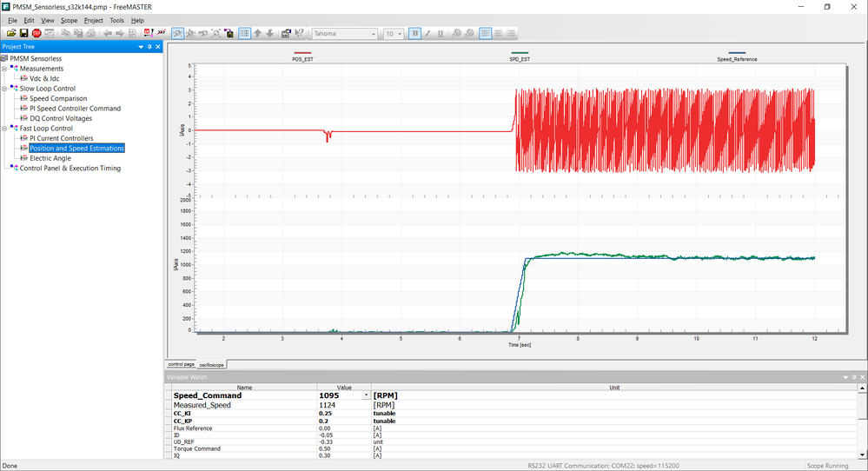868x471 pixels.
Task: Toggle underline text formatting
Action: [441, 34]
